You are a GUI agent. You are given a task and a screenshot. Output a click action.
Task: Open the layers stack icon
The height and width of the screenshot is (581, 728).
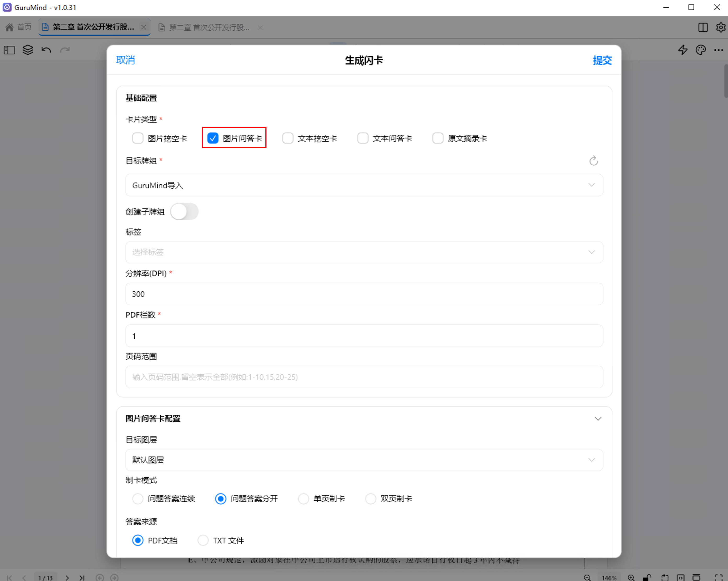click(28, 50)
